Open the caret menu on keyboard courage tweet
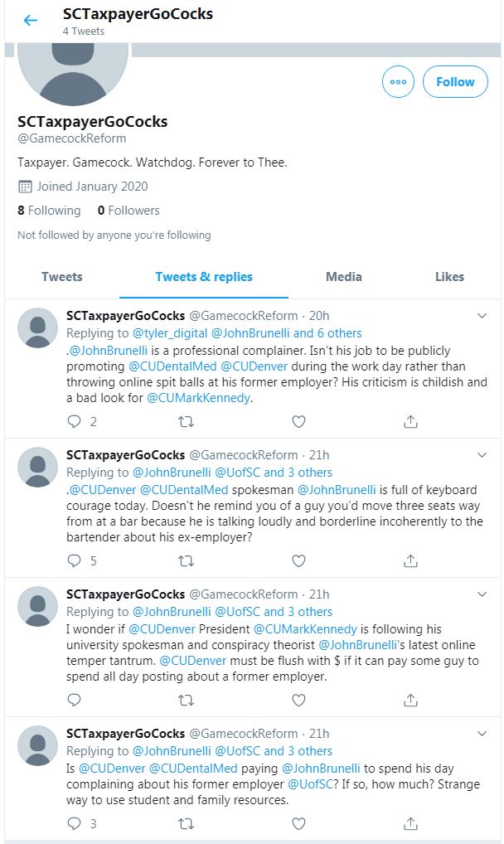Image resolution: width=504 pixels, height=844 pixels. (x=483, y=455)
